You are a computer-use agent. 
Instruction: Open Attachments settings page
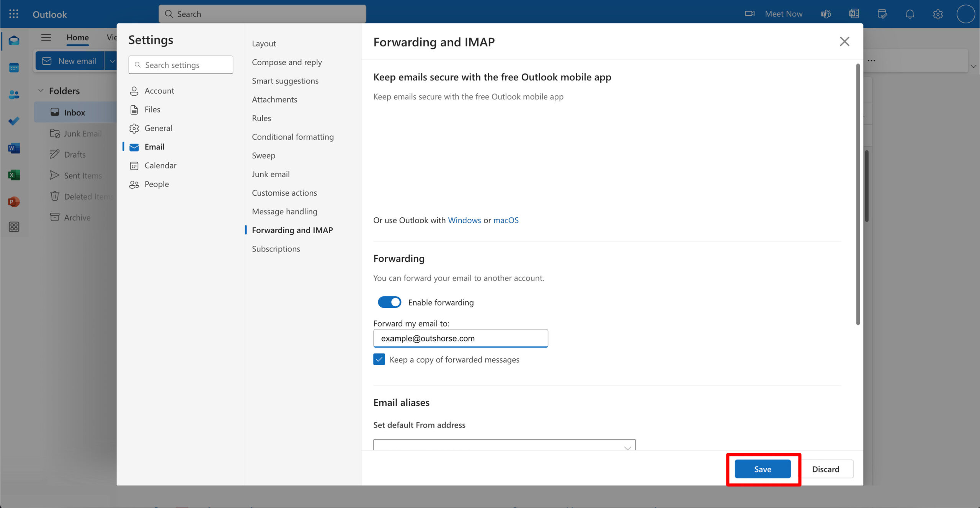(274, 100)
